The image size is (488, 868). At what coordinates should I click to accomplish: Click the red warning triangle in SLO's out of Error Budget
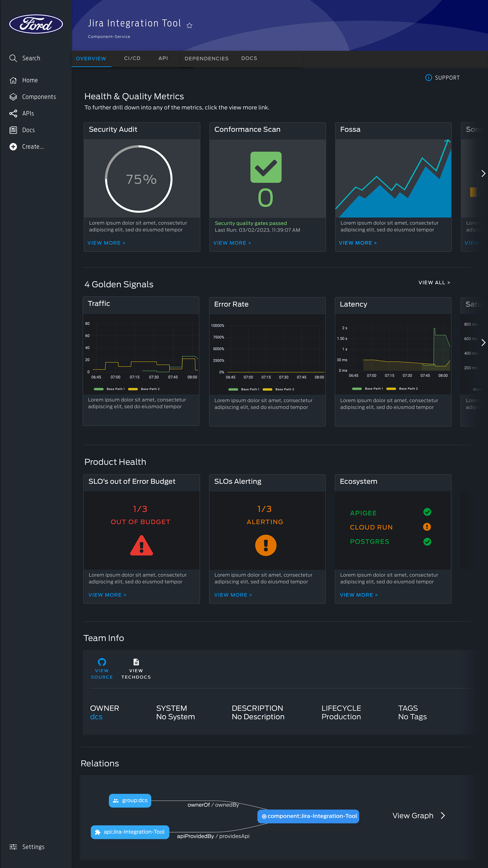click(x=142, y=545)
